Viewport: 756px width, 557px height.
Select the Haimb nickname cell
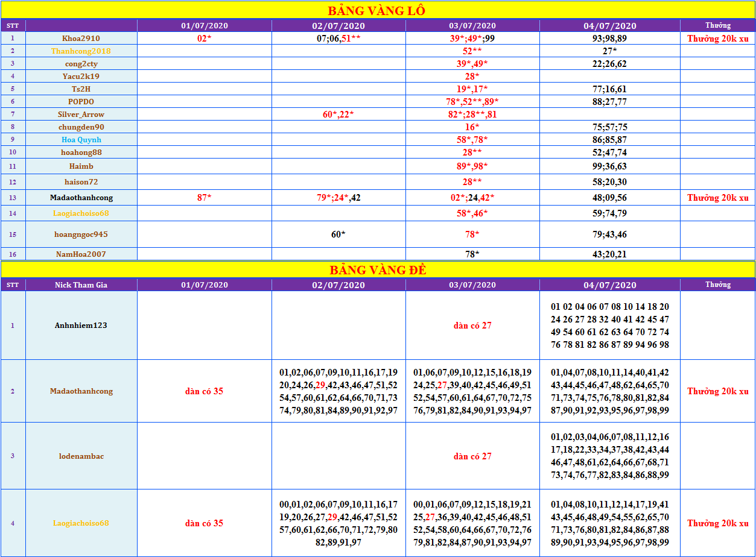[x=81, y=166]
